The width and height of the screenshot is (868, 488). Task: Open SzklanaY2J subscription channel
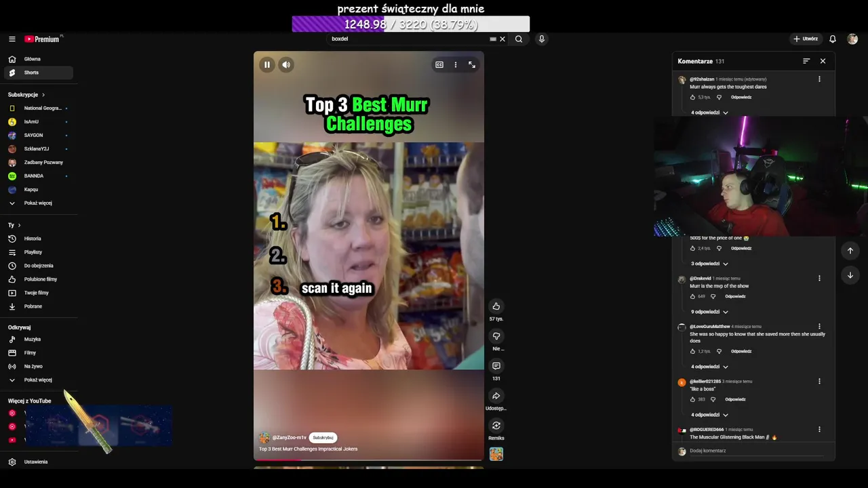39,149
